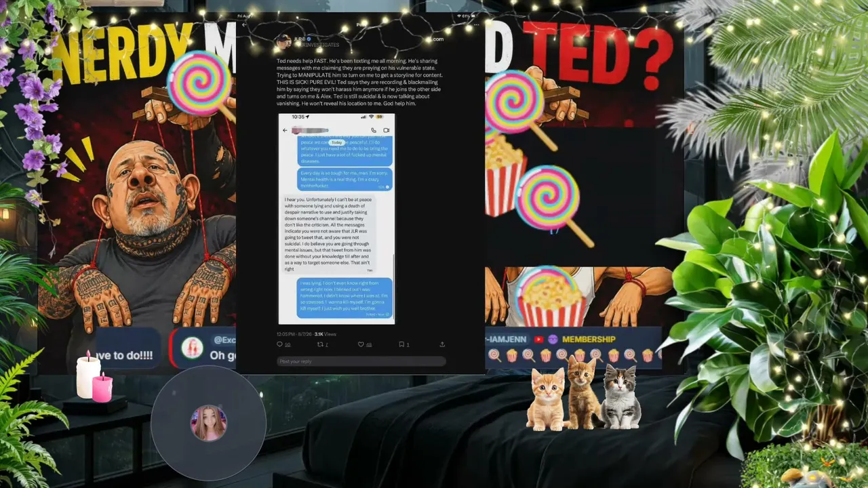Tap the video call icon in the chat
The width and height of the screenshot is (868, 488).
tap(386, 130)
